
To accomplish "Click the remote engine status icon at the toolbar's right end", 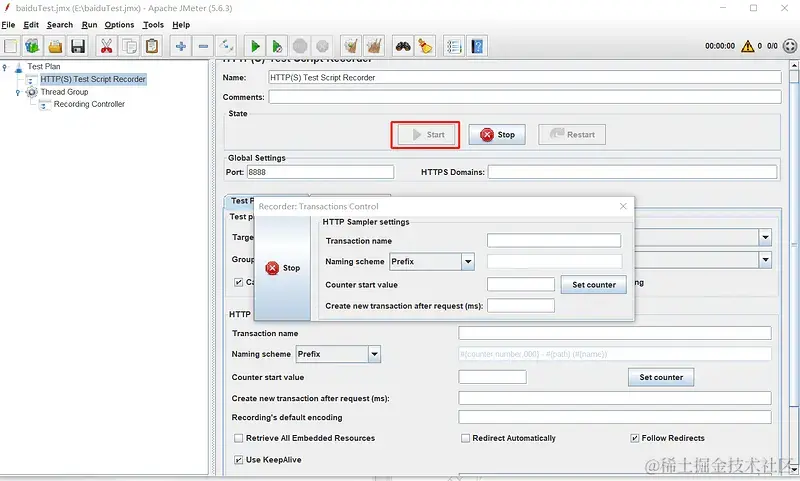I will (790, 46).
